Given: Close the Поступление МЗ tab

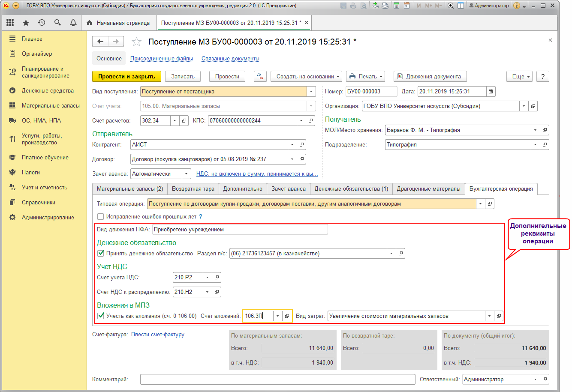Looking at the screenshot, I should coord(306,23).
